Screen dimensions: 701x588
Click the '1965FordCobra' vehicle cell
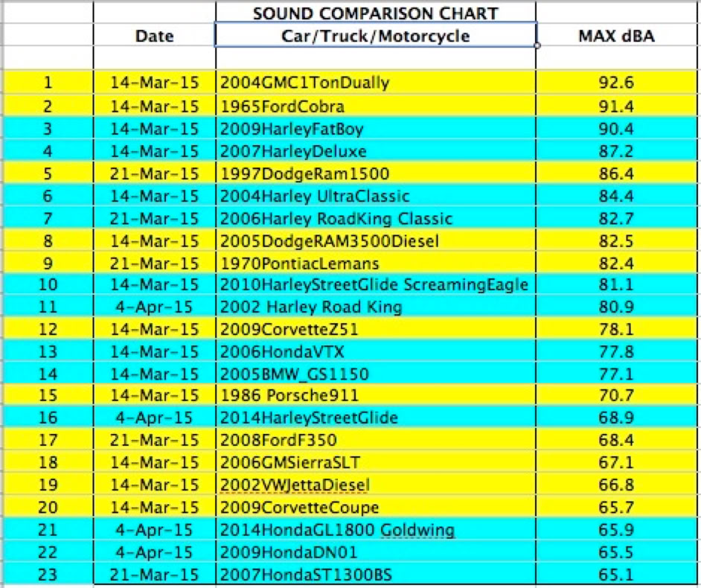(375, 106)
